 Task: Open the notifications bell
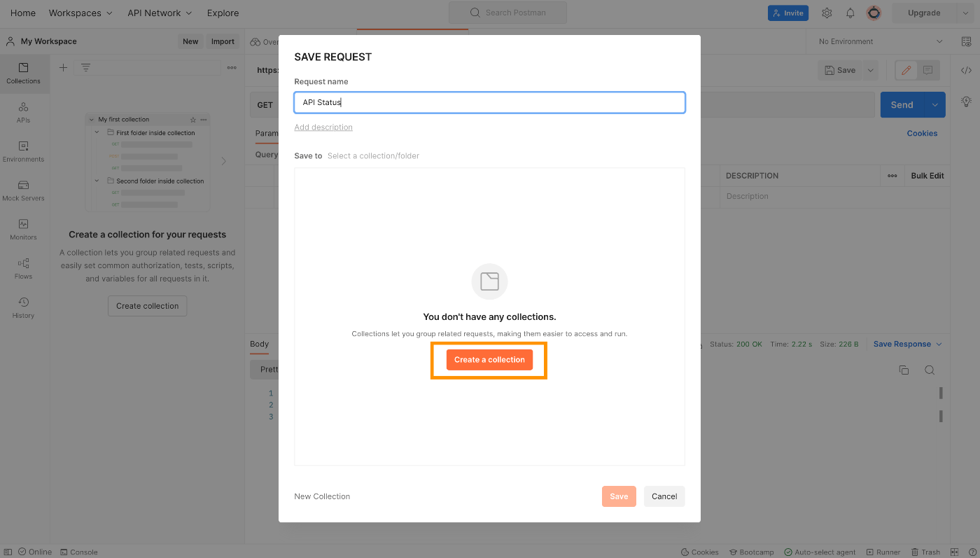850,13
